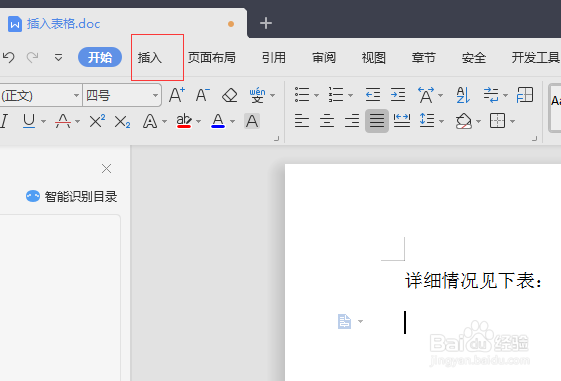Expand the font size 四号 dropdown
Image resolution: width=561 pixels, height=381 pixels.
point(155,96)
